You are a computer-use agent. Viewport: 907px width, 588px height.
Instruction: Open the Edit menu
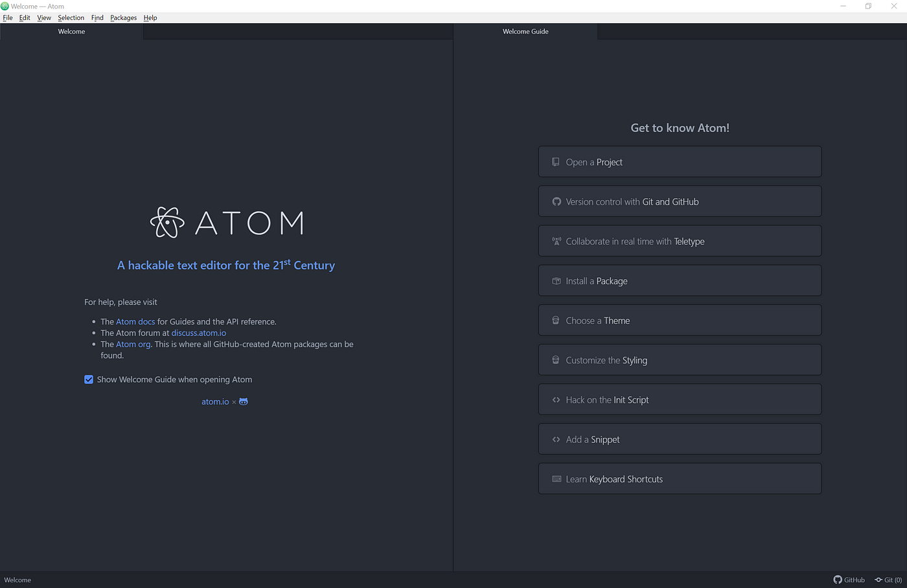[25, 17]
